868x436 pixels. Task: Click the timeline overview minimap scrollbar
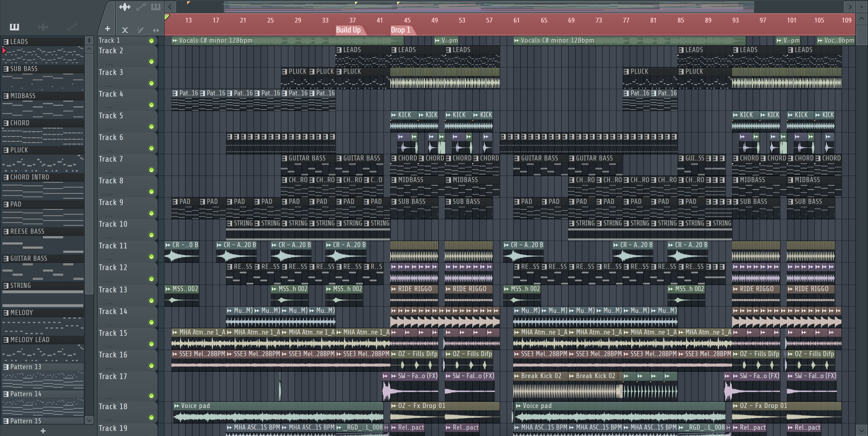point(489,6)
